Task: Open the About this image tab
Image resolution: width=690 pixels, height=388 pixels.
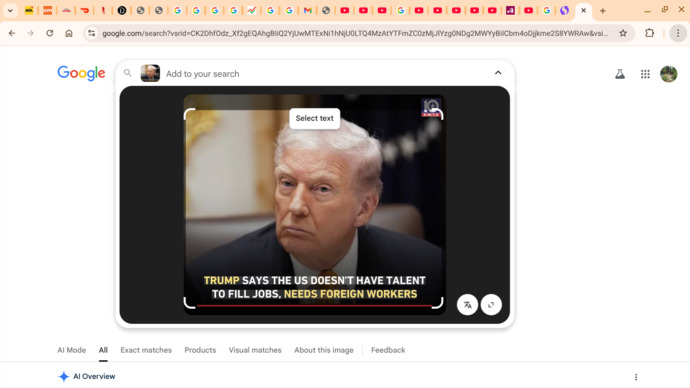Action: tap(324, 350)
